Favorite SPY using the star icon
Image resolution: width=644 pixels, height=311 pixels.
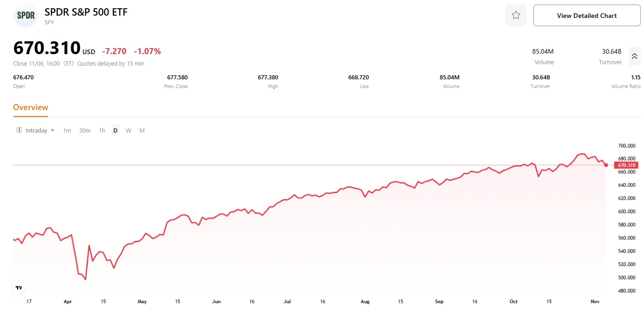tap(516, 15)
